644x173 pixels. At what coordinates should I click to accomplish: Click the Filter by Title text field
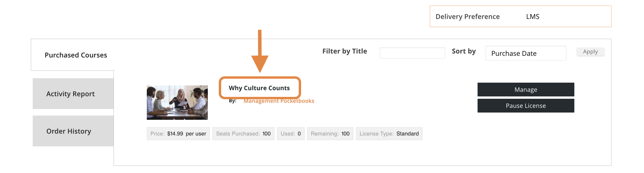(x=412, y=53)
